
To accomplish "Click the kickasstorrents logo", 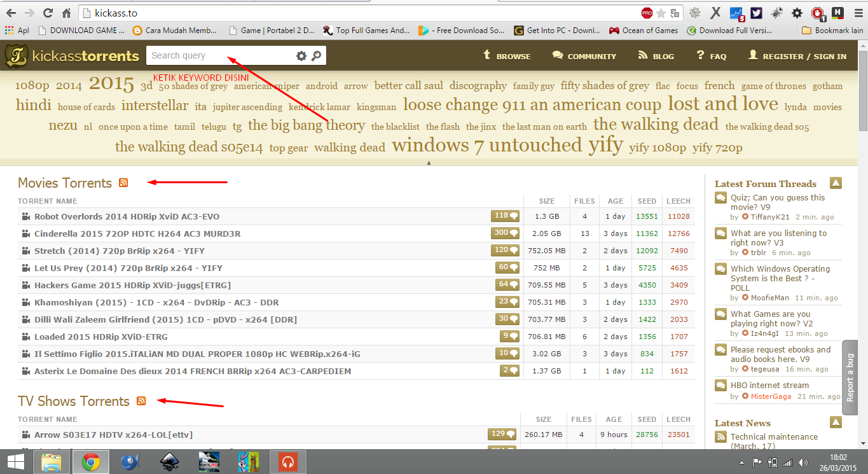I will point(71,56).
